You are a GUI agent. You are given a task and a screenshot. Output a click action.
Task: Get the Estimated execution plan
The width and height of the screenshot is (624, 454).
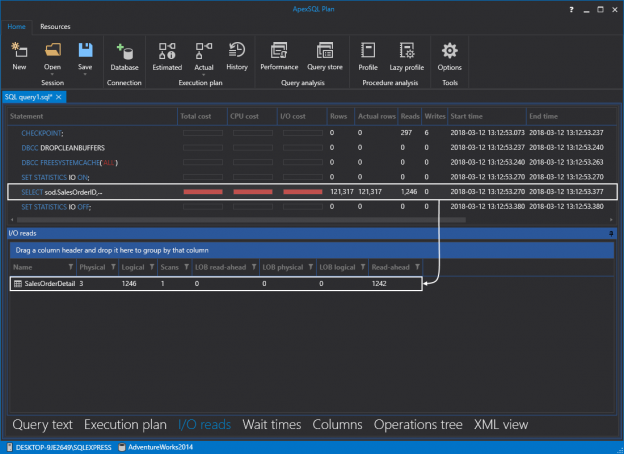tap(167, 57)
